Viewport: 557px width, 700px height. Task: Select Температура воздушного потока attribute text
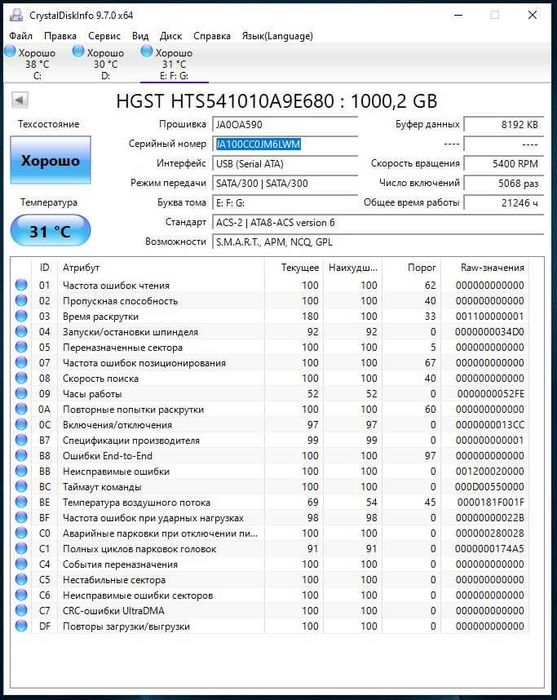click(x=136, y=502)
